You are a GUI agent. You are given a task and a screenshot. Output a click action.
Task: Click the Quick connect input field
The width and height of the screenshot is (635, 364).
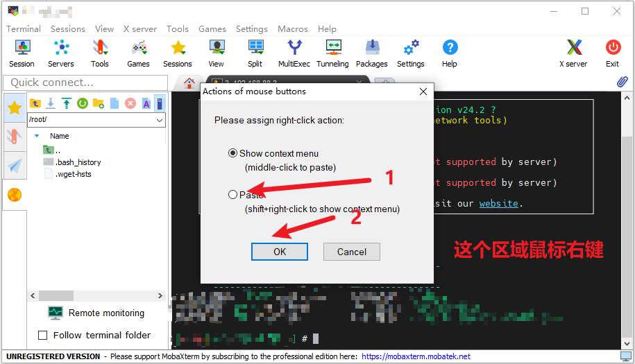(83, 83)
